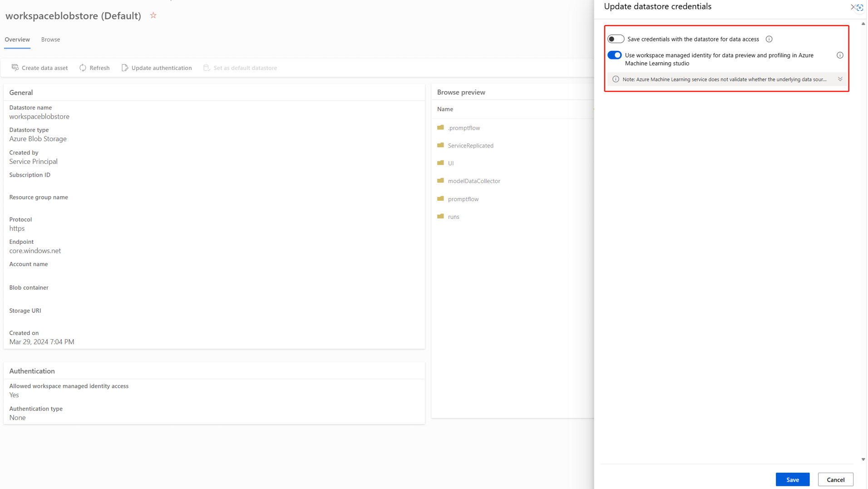The width and height of the screenshot is (868, 489).
Task: Click the screen capture icon near panel close
Action: tap(860, 7)
